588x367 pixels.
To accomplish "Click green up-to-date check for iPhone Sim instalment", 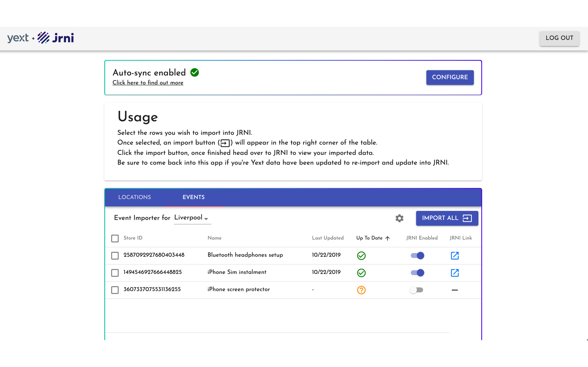I will tap(361, 273).
